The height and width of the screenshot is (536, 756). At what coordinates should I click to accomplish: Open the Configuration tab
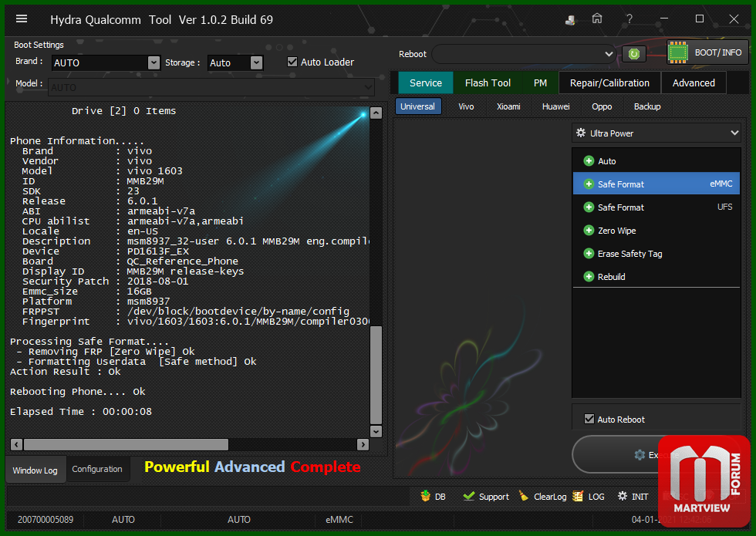[x=97, y=469]
